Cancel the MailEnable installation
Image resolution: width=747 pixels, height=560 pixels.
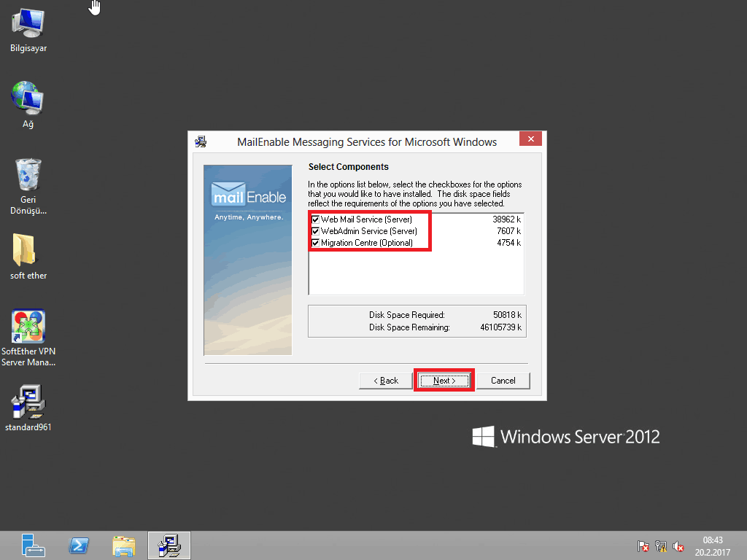(503, 381)
